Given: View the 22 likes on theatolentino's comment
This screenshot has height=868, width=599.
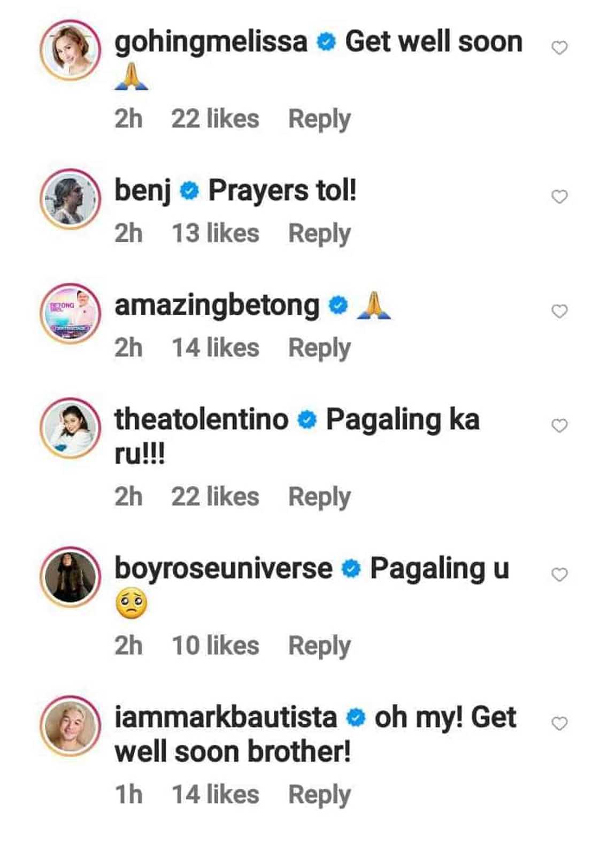Looking at the screenshot, I should coord(215,496).
